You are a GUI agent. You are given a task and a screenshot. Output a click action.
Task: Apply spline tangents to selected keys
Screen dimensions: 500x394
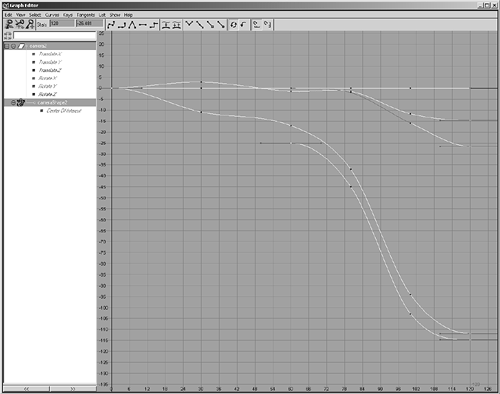click(x=111, y=24)
